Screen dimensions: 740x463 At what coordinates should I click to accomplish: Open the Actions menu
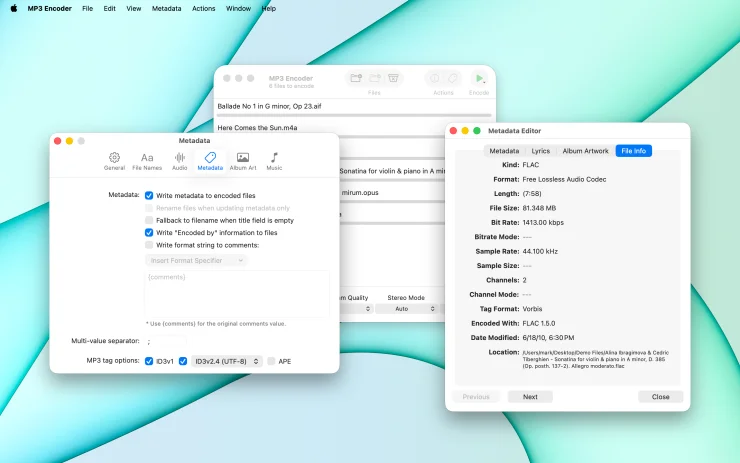(x=203, y=8)
